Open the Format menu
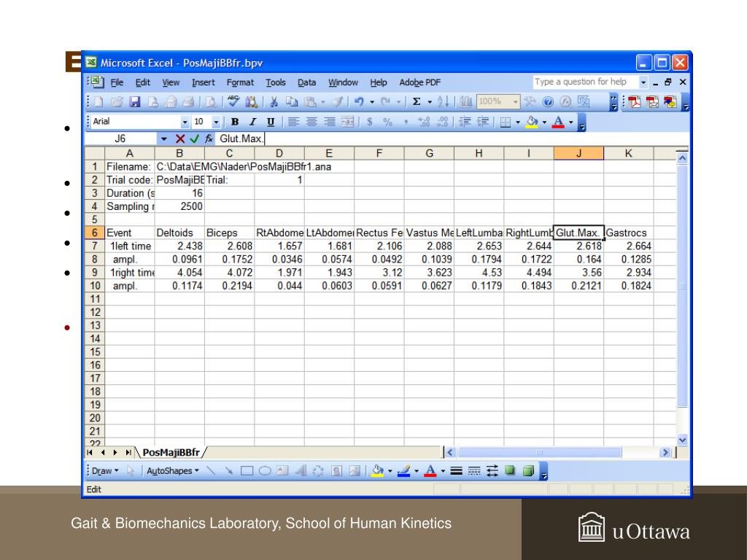Screen dimensions: 747x560 click(x=239, y=82)
